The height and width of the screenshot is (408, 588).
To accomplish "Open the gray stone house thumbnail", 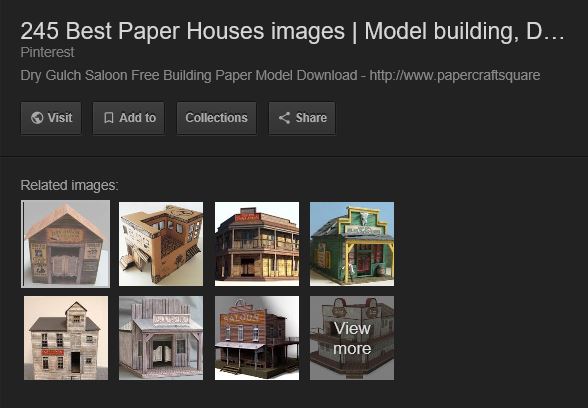I will tap(66, 338).
